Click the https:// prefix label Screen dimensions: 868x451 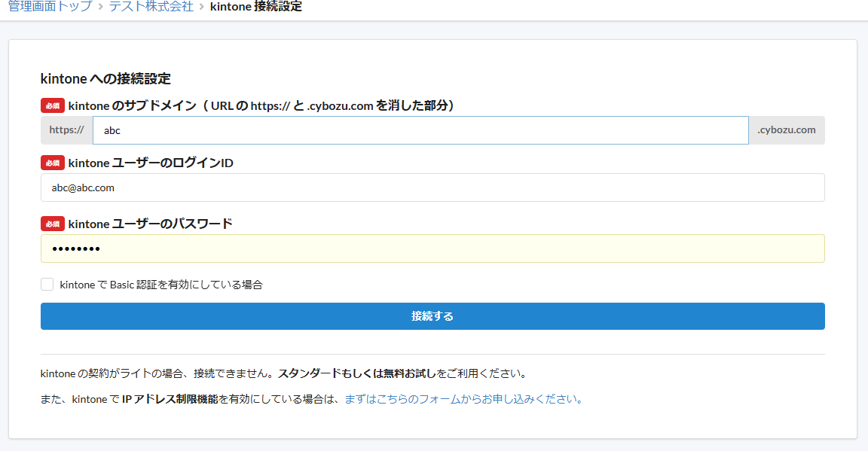66,130
